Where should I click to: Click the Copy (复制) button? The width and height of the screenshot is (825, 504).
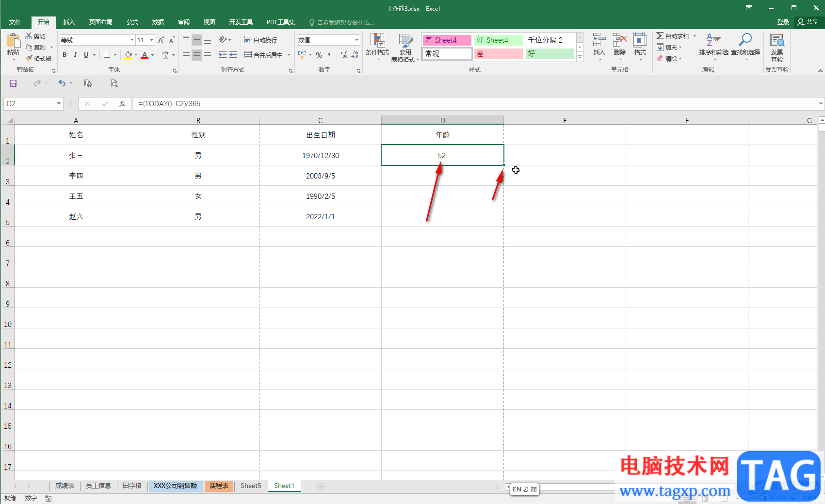36,47
